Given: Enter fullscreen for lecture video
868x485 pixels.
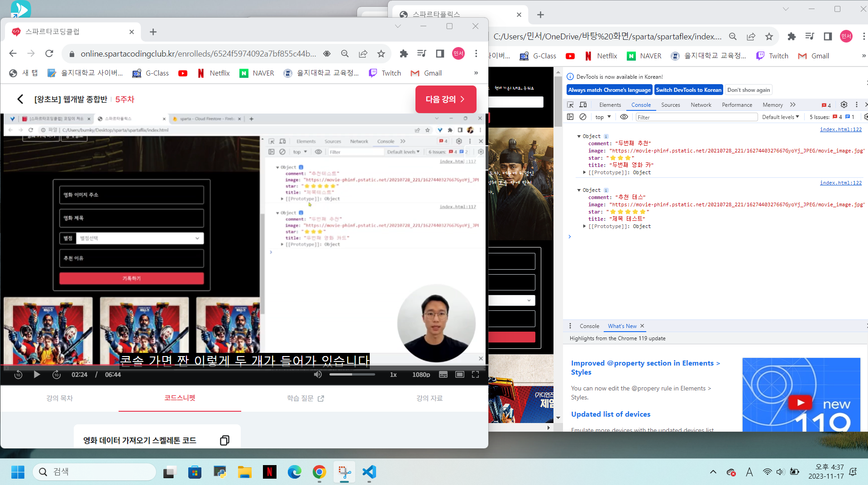Looking at the screenshot, I should click(x=475, y=375).
